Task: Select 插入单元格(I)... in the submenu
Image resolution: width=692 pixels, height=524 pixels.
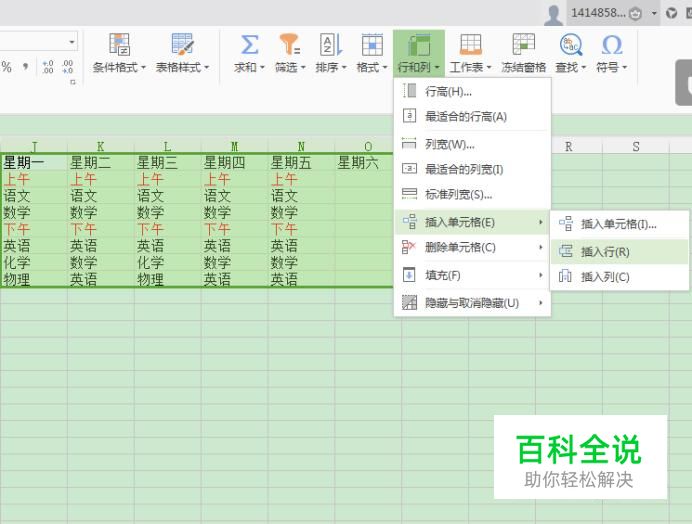Action: (x=620, y=224)
